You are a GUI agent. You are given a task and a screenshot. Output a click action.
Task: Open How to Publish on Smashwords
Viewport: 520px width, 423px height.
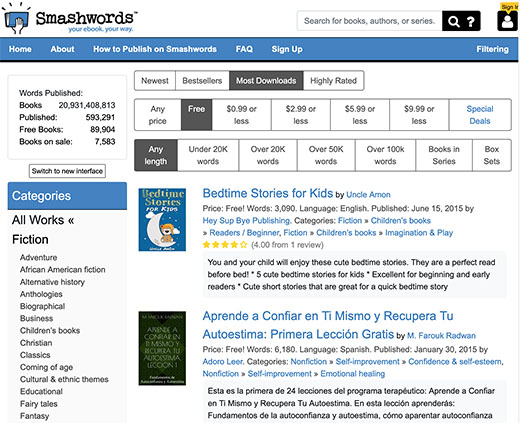coord(155,49)
